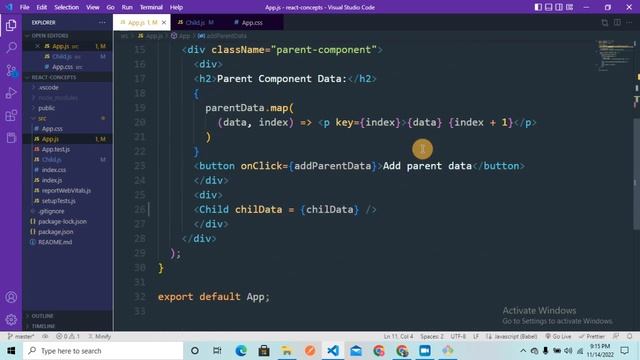640x360 pixels.
Task: Open the Edit menu
Action: point(41,7)
